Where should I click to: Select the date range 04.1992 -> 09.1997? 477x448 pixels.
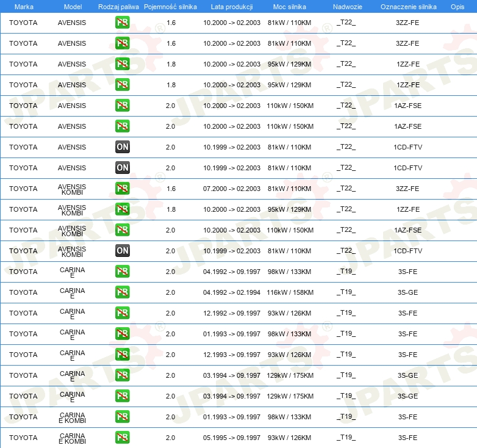tap(232, 272)
